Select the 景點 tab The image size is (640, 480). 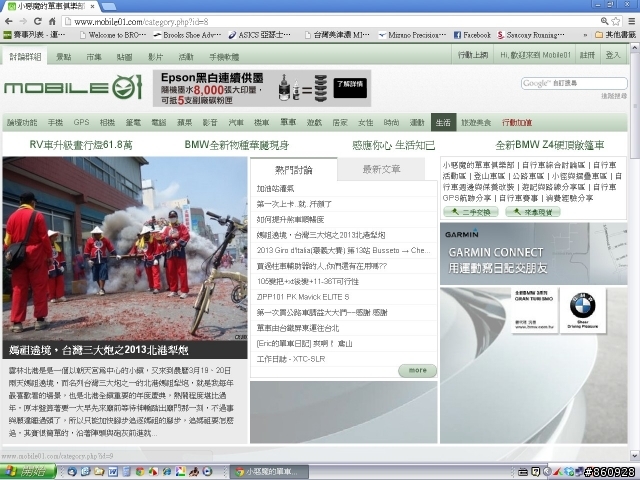pyautogui.click(x=63, y=57)
